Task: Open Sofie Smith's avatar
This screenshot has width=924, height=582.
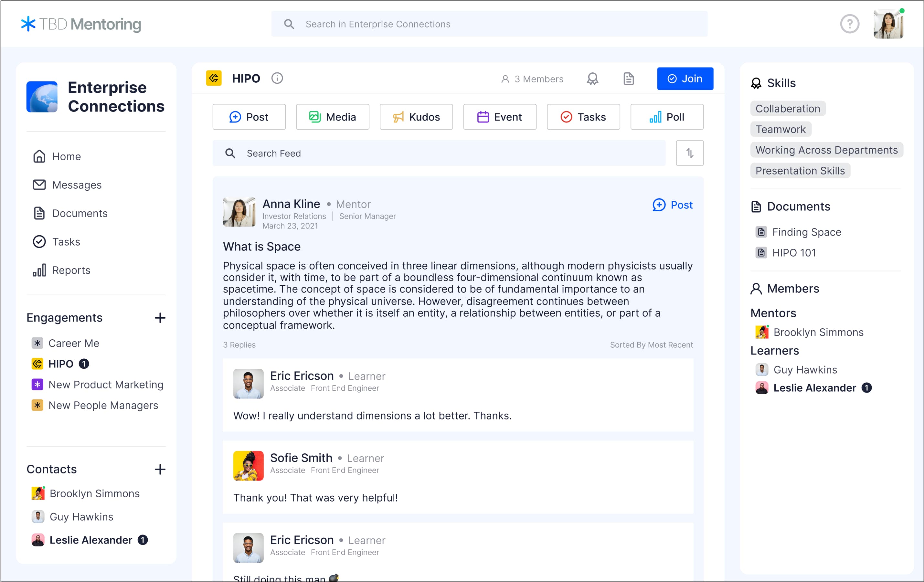Action: coord(248,466)
